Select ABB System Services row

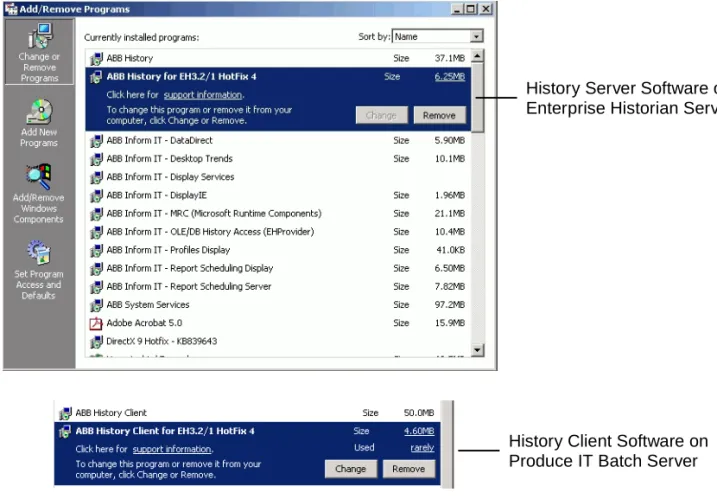pos(278,305)
